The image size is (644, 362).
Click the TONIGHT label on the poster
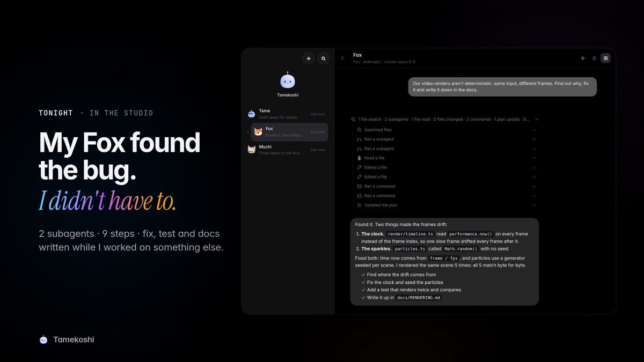tap(56, 113)
